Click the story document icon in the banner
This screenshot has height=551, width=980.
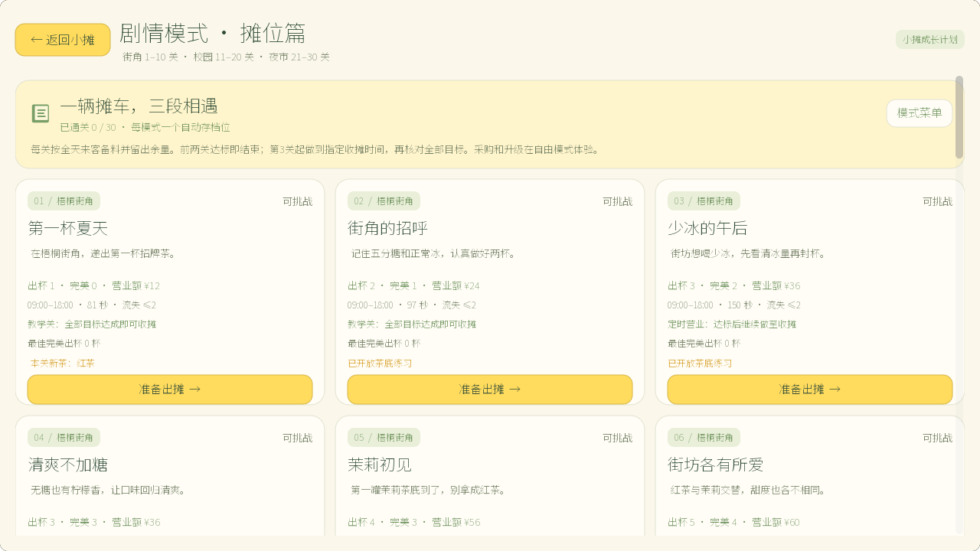tap(41, 113)
